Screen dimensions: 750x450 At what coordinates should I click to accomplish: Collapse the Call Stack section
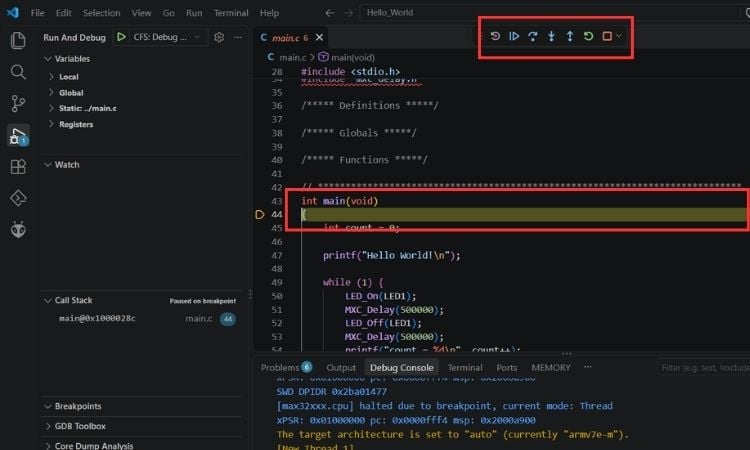(48, 300)
